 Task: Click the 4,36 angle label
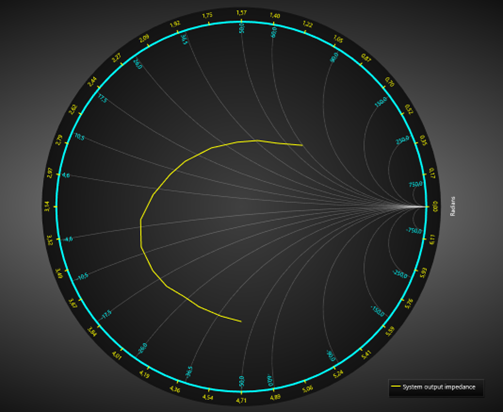coord(175,389)
